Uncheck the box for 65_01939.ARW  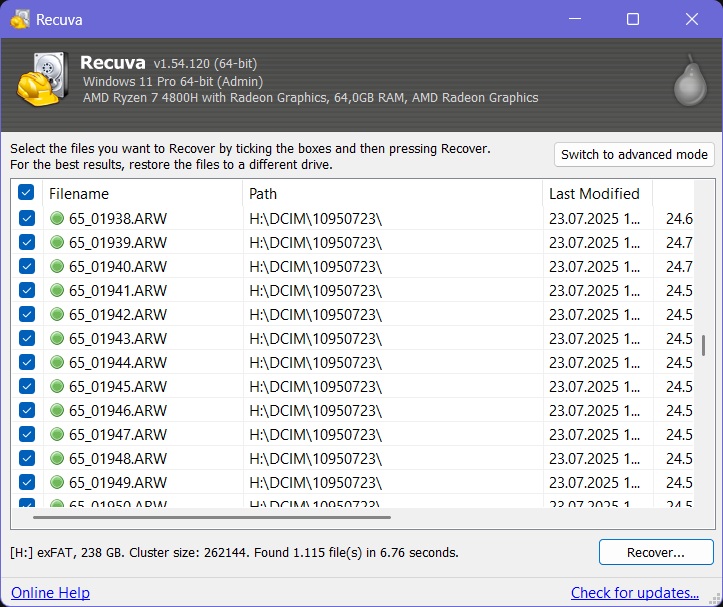tap(27, 242)
